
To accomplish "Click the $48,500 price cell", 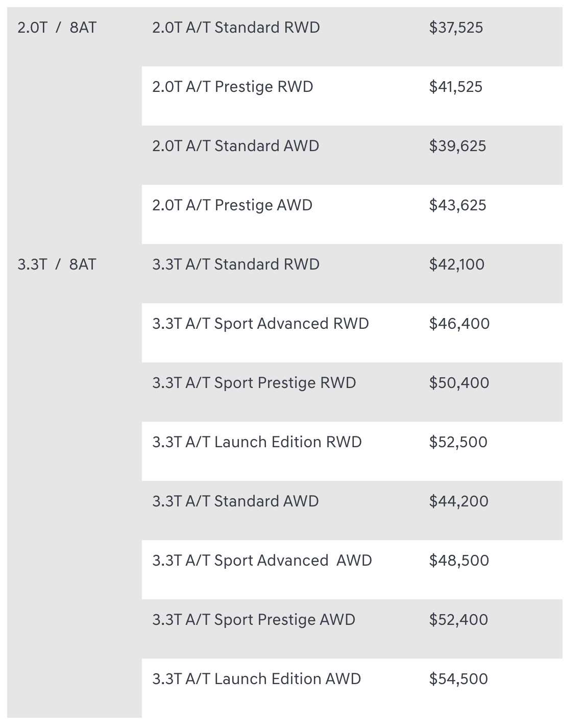I will coord(459,561).
